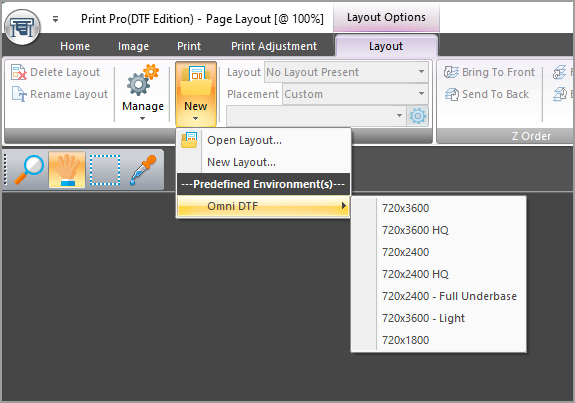
Task: Switch to the Print Adjustment tab
Action: click(274, 46)
